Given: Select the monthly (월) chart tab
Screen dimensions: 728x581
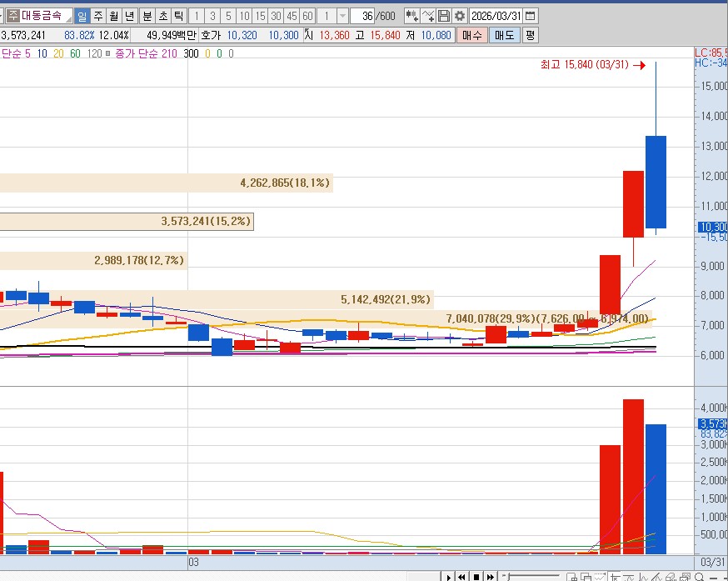Looking at the screenshot, I should coord(113,16).
